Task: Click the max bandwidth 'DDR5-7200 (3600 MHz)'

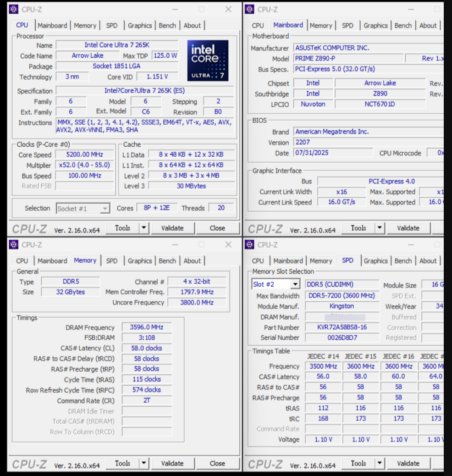Action: point(342,296)
